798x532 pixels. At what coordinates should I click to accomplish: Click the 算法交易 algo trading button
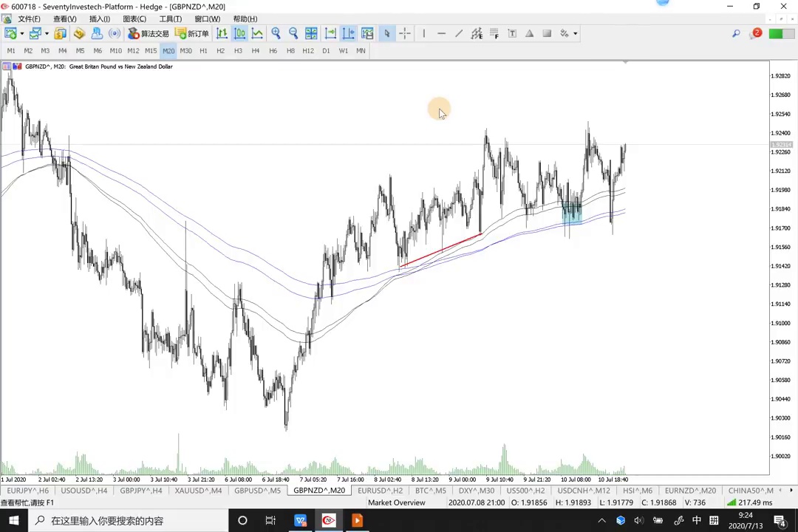[x=149, y=33]
